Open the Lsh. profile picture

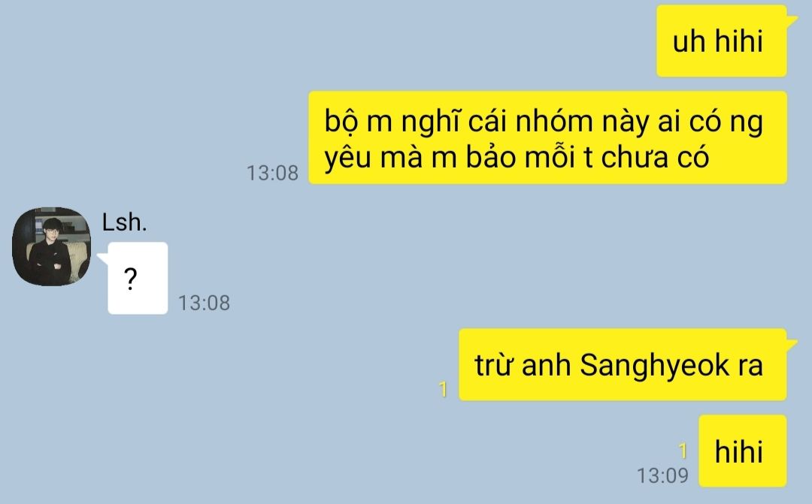pyautogui.click(x=51, y=246)
